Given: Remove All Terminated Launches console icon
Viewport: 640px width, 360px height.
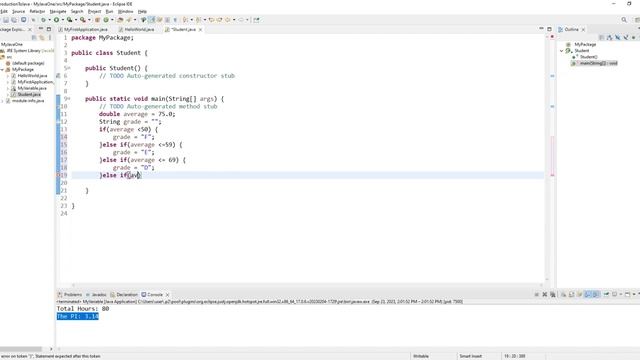Looking at the screenshot, I should tap(553, 294).
